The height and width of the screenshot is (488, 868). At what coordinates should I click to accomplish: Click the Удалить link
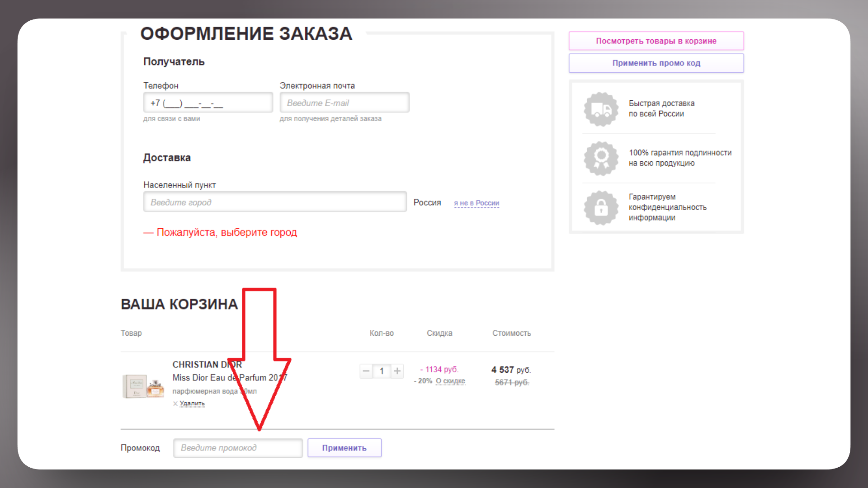(x=192, y=404)
